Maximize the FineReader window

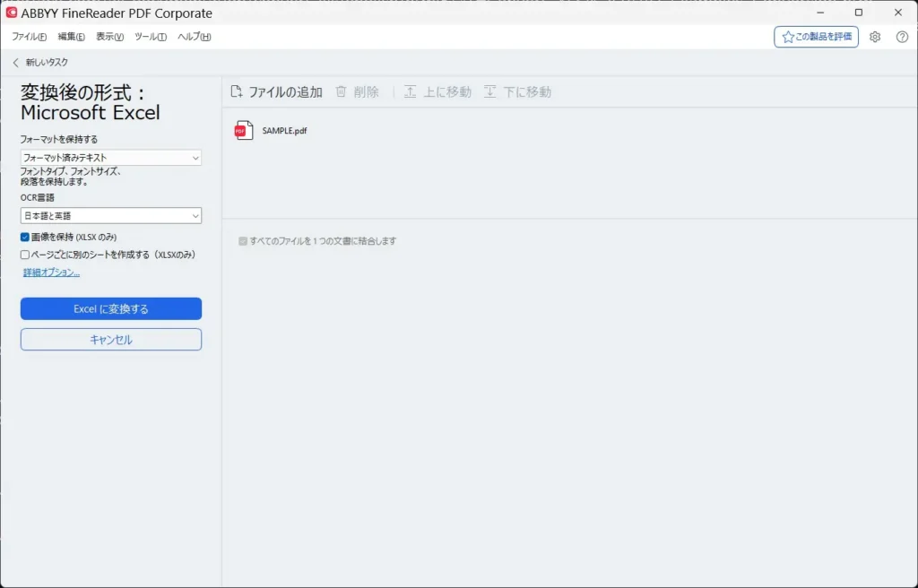point(859,13)
